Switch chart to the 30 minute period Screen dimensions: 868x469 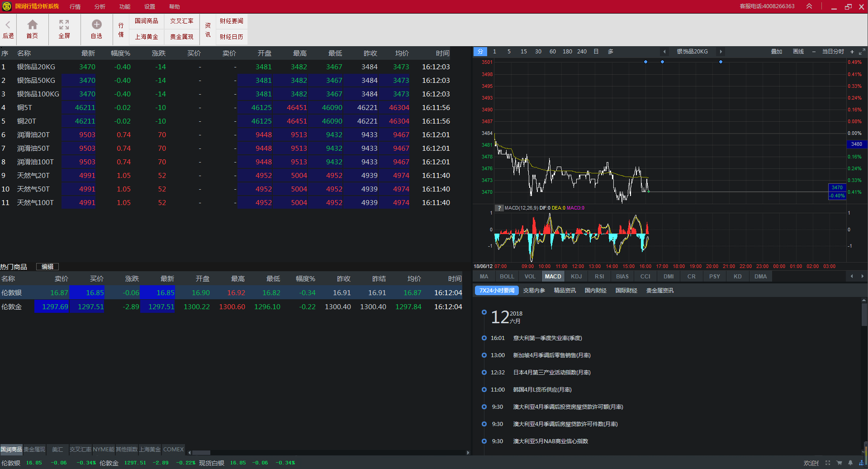[538, 52]
